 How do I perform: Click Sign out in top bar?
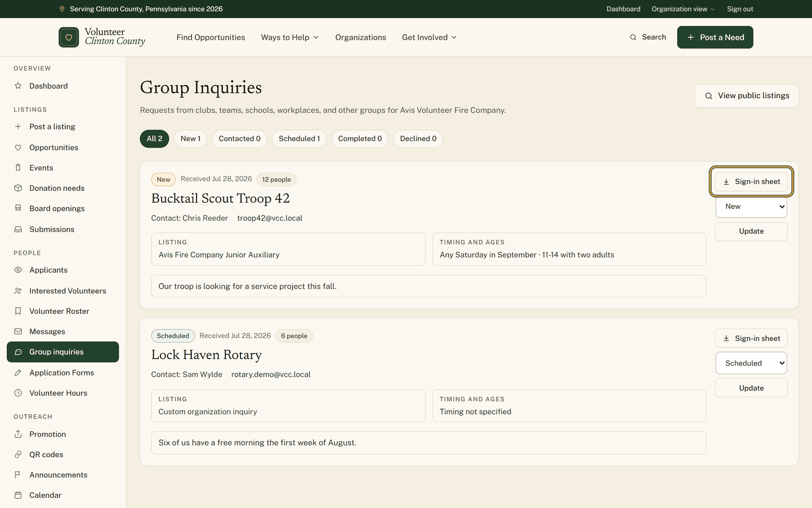[740, 9]
